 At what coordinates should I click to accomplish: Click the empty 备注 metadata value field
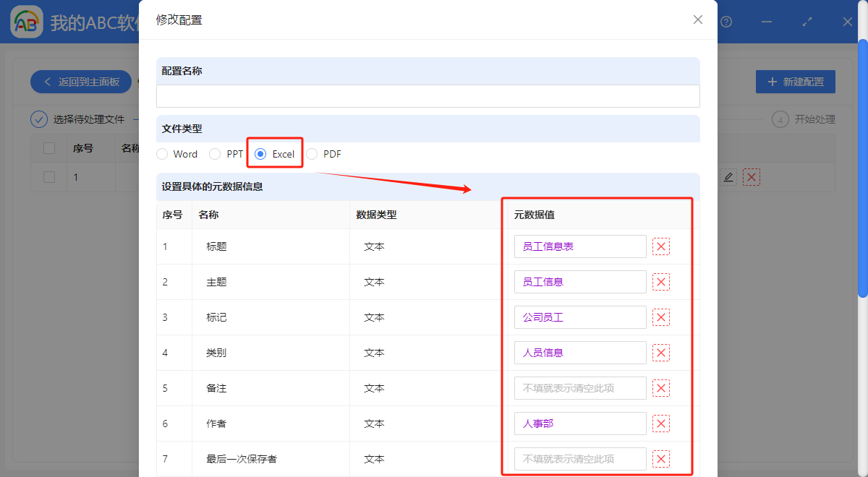[x=579, y=388]
